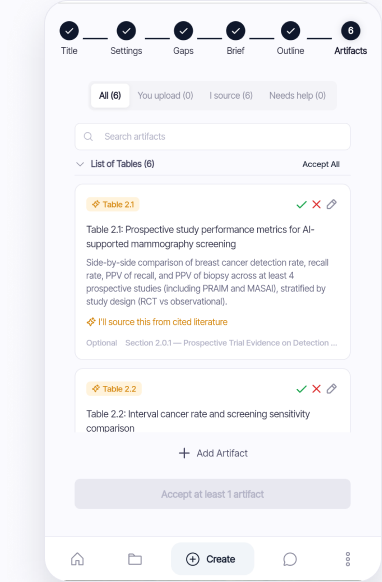Accept Table 2.2 with green checkmark

(x=301, y=389)
